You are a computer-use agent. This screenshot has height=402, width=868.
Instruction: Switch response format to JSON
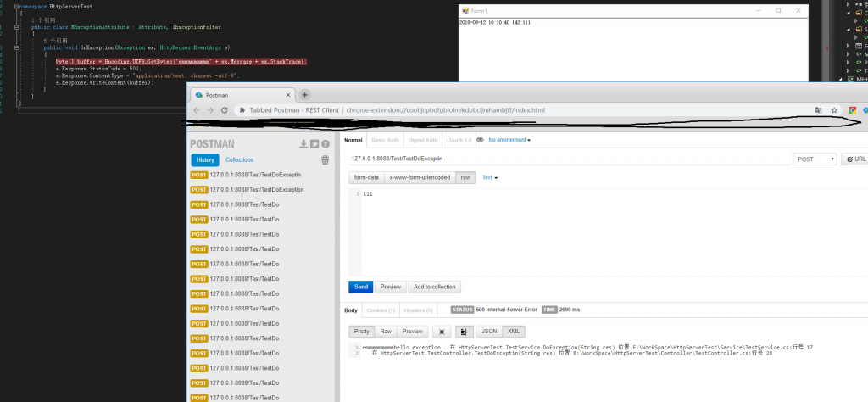click(x=489, y=332)
